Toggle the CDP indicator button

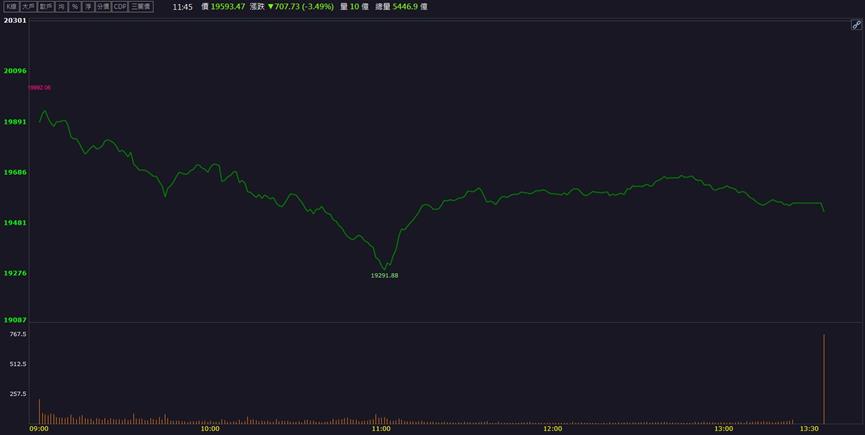[120, 7]
